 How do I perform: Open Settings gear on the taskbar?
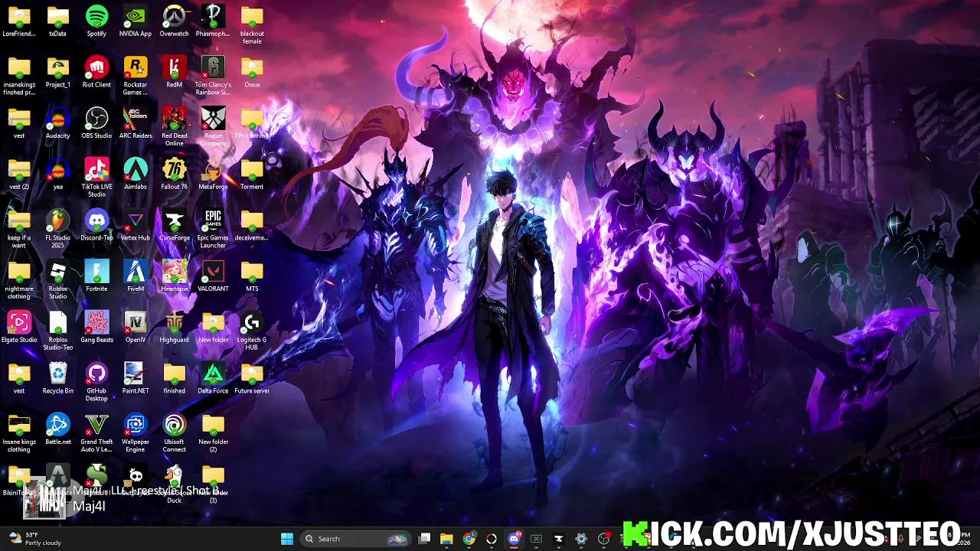581,539
